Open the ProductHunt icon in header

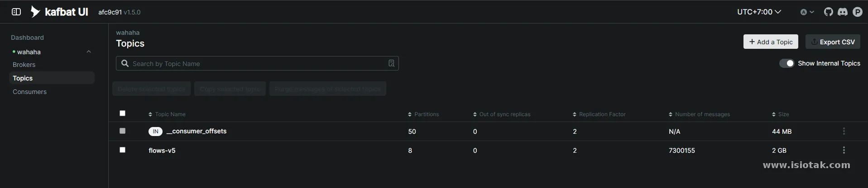pos(858,12)
